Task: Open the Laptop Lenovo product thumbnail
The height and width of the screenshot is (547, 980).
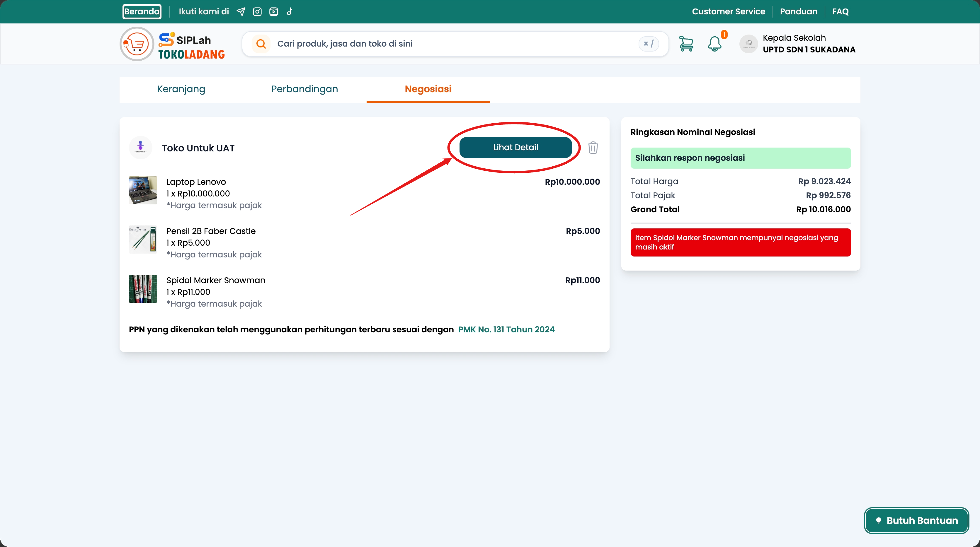Action: (143, 190)
